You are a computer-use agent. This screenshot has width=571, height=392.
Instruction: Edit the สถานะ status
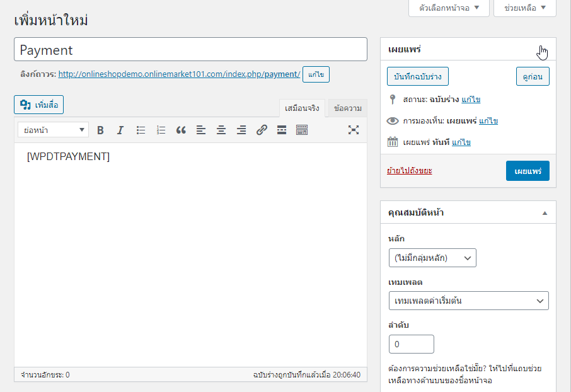(x=471, y=100)
